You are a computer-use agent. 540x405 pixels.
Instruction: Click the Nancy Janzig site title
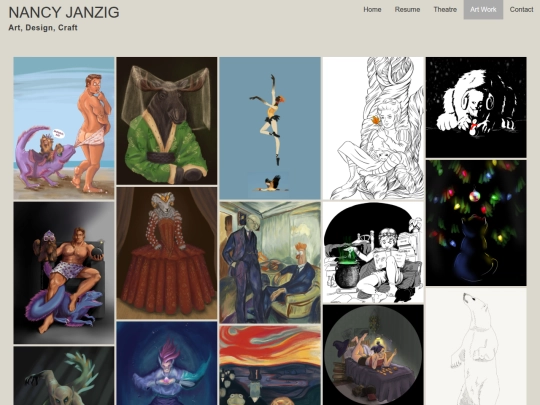click(64, 12)
